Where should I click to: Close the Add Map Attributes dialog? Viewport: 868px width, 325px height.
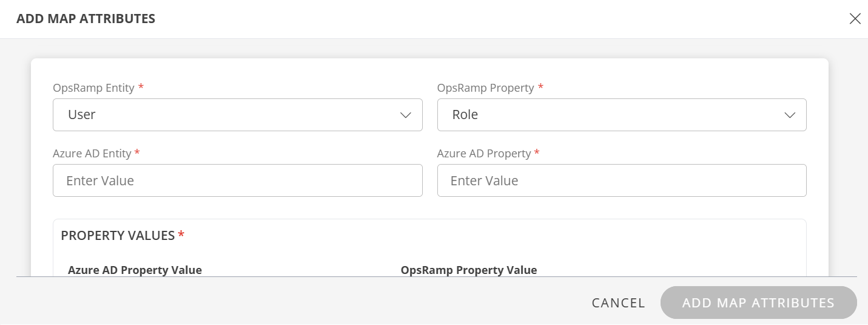pyautogui.click(x=855, y=19)
